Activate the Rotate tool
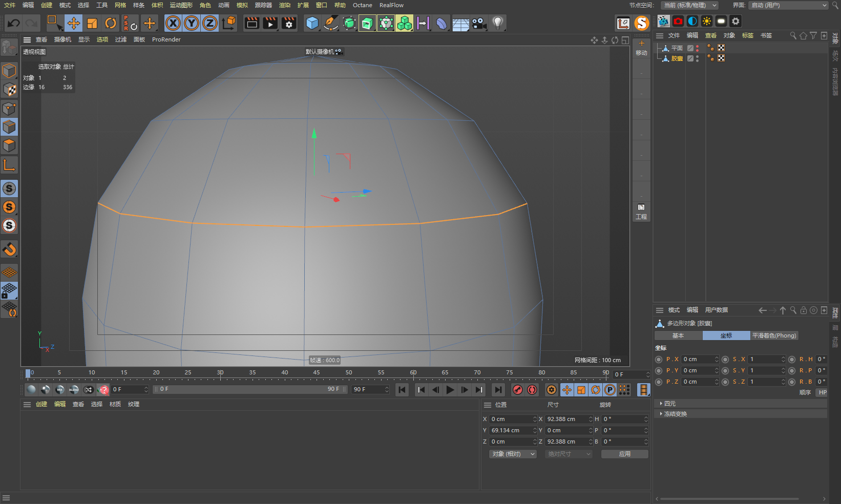 (x=111, y=23)
